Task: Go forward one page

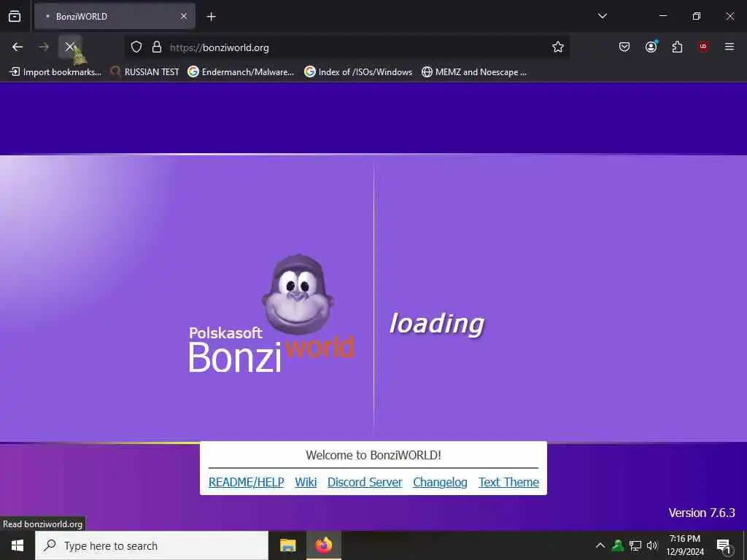Action: click(44, 47)
